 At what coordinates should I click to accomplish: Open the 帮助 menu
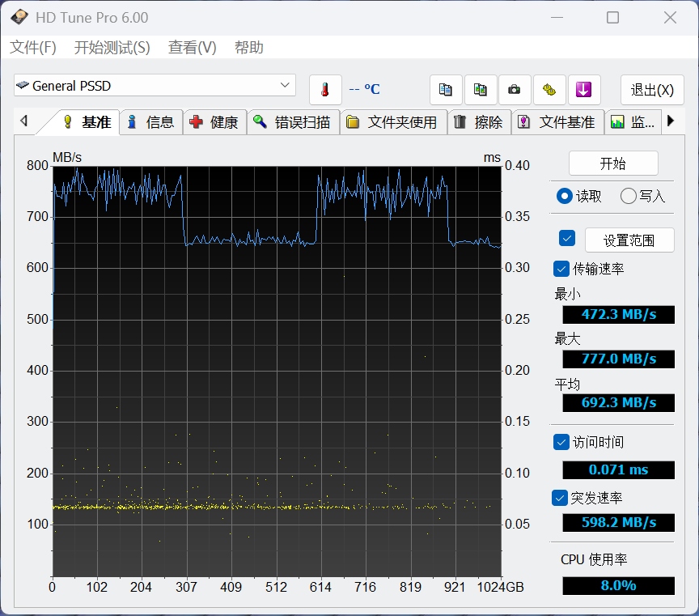pyautogui.click(x=248, y=47)
